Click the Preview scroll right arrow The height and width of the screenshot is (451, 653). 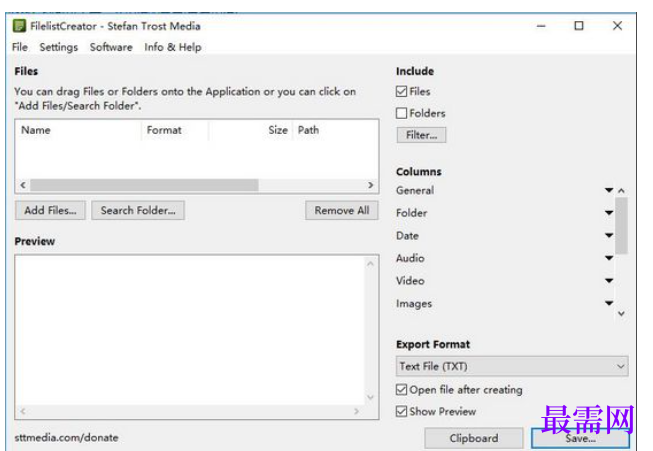(x=356, y=411)
